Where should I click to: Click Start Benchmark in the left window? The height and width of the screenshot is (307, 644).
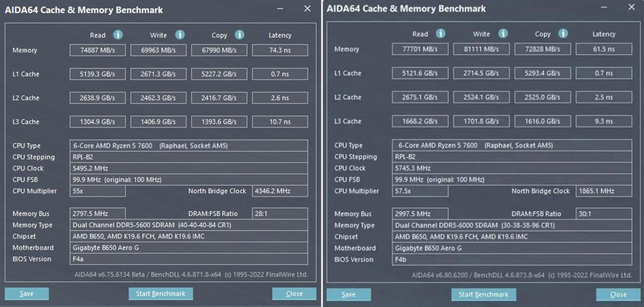coord(161,293)
